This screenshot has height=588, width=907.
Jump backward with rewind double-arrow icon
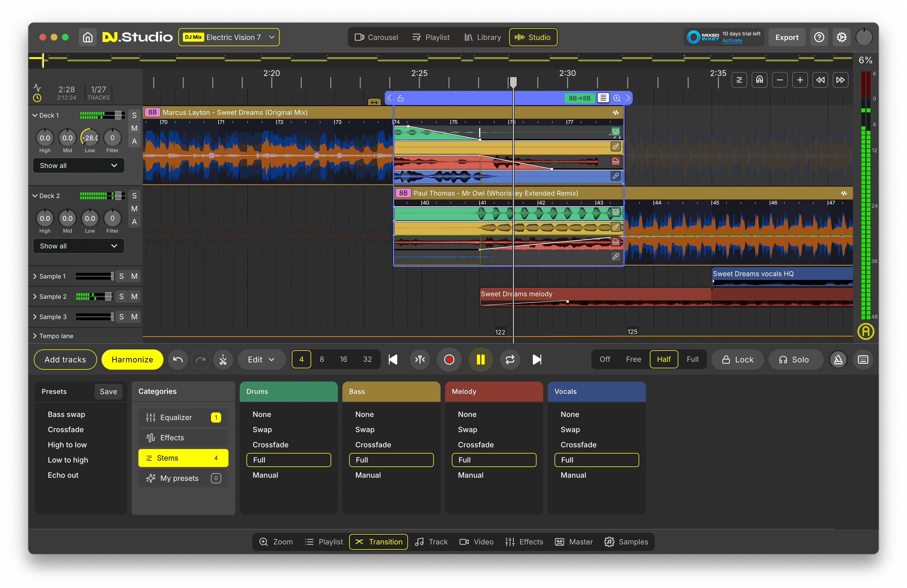[x=820, y=80]
